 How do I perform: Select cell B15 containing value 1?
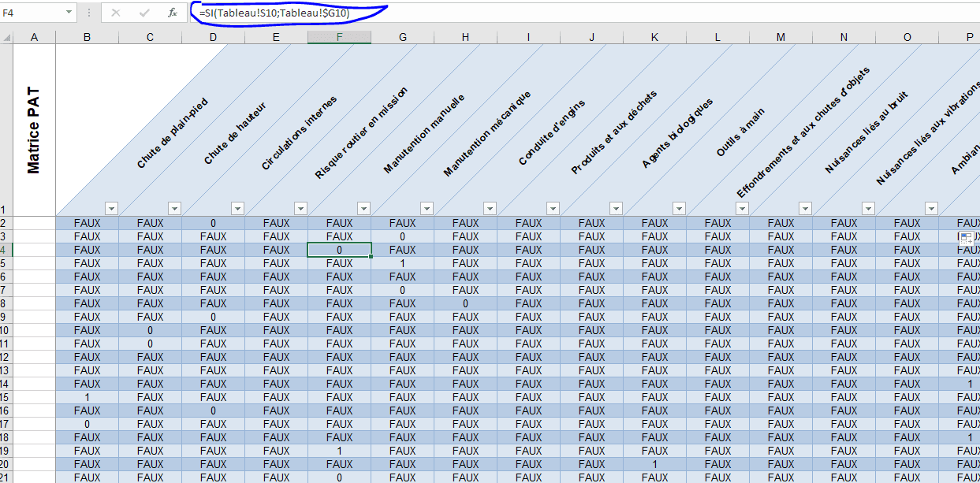coord(87,397)
